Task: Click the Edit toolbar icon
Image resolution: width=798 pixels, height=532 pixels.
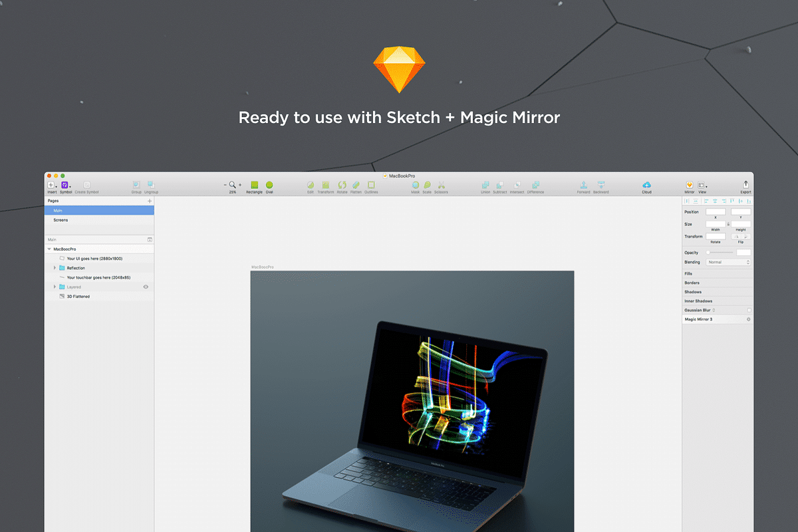Action: (x=311, y=185)
